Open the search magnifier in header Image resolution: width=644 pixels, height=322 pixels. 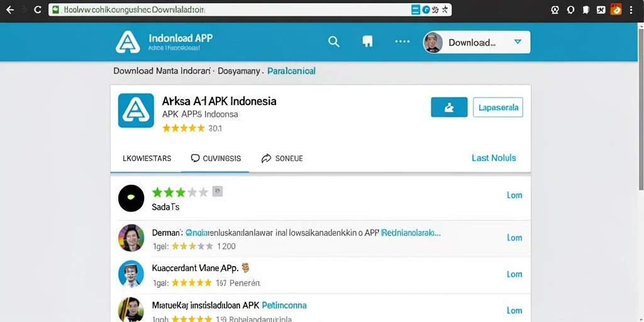pos(333,42)
